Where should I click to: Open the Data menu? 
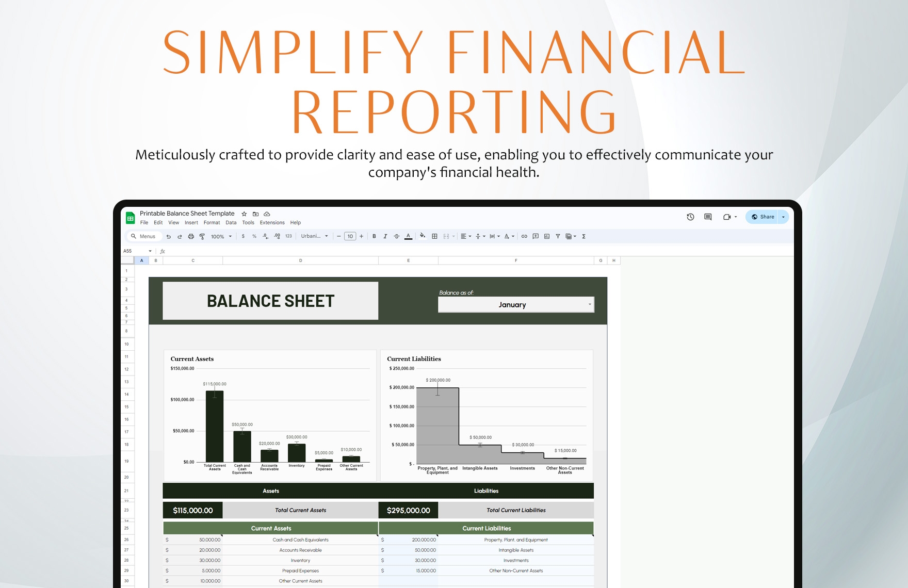231,223
